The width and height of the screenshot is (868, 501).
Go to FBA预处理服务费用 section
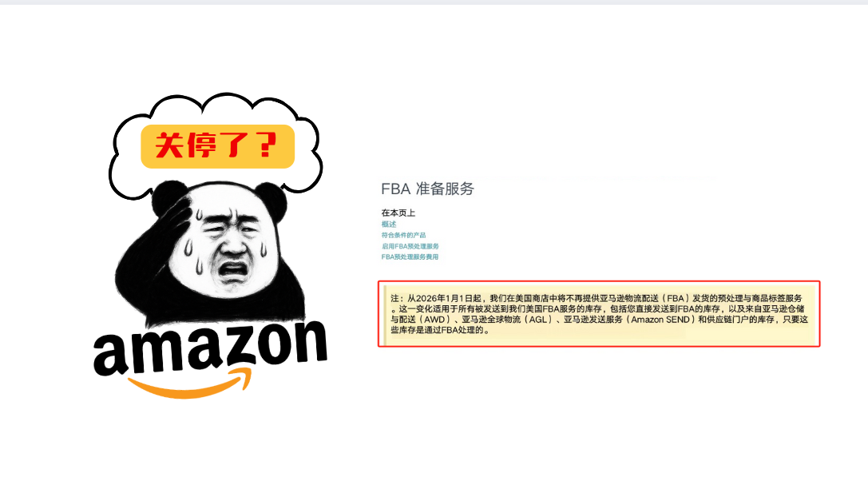coord(410,256)
